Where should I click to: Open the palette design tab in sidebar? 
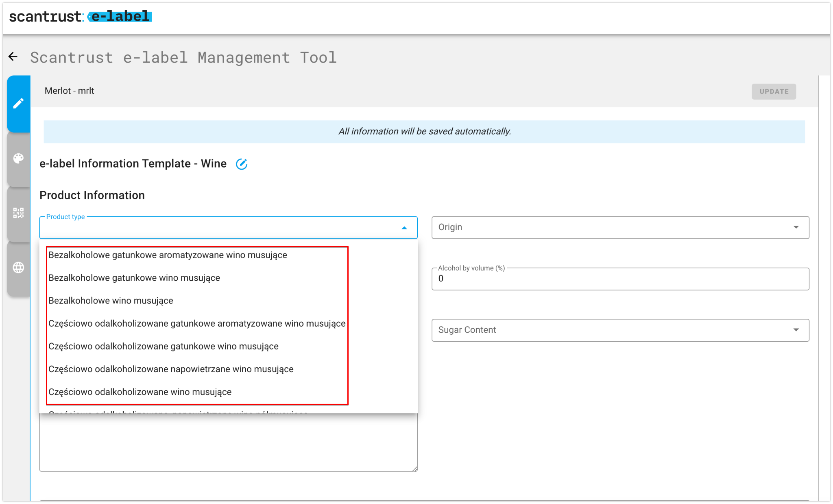click(x=19, y=158)
